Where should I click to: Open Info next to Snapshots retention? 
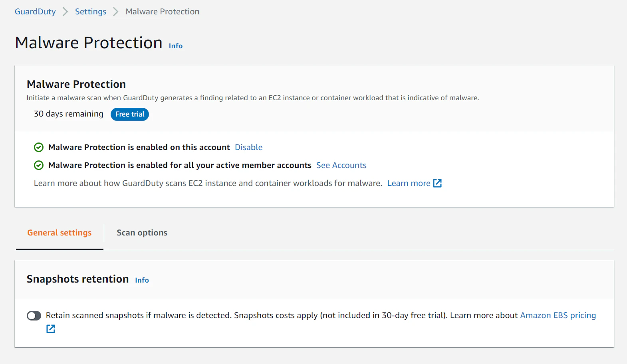point(142,280)
